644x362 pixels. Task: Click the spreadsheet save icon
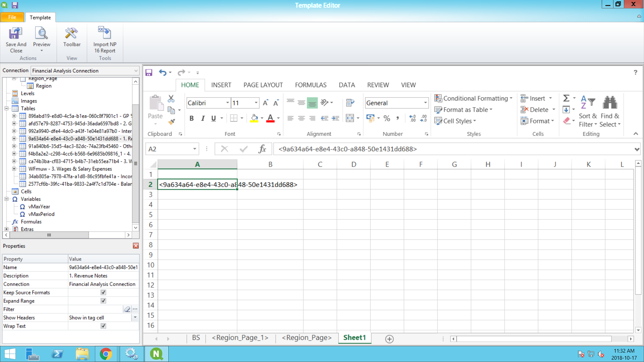tap(149, 72)
